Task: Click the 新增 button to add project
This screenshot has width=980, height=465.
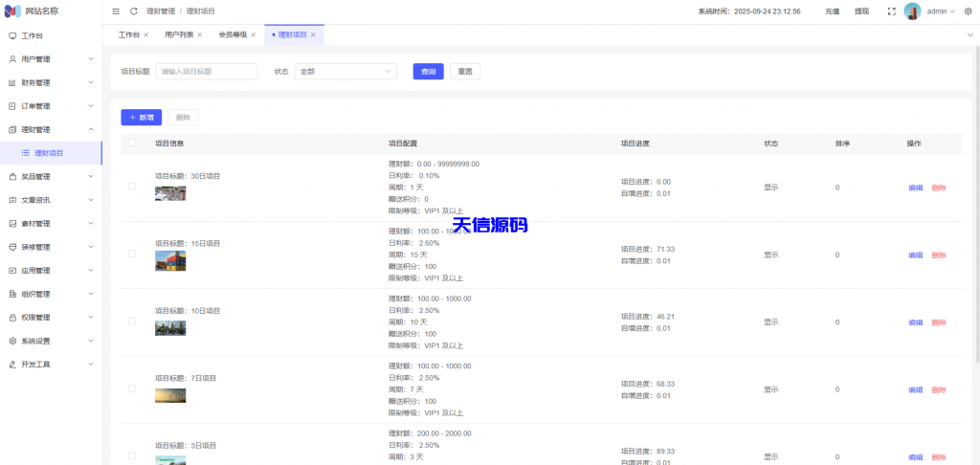Action: [142, 117]
